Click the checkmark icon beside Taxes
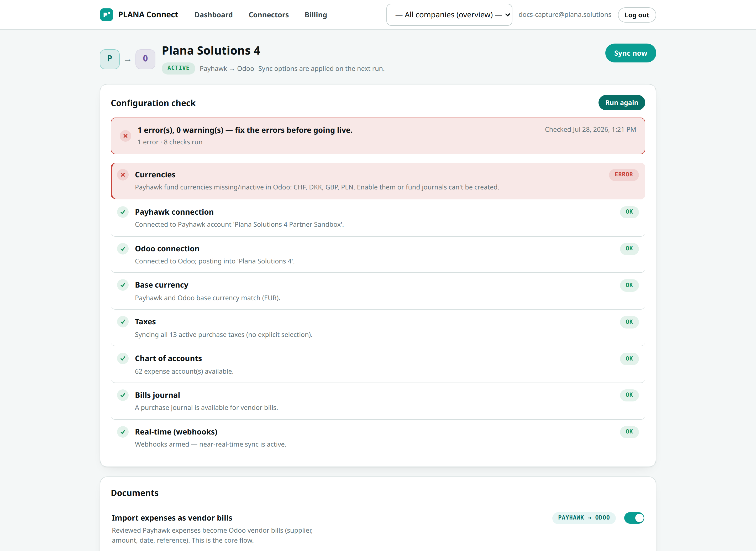Screen dimensions: 756x551 coord(123,321)
